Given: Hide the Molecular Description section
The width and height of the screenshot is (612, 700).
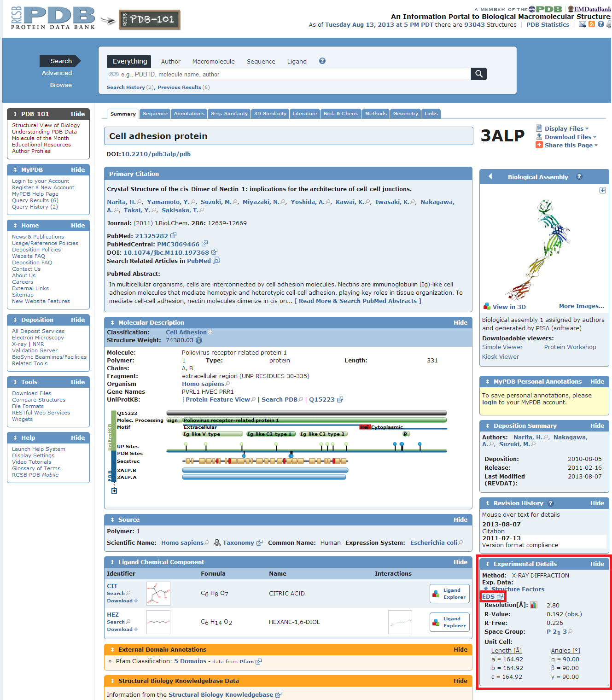Looking at the screenshot, I should (460, 322).
